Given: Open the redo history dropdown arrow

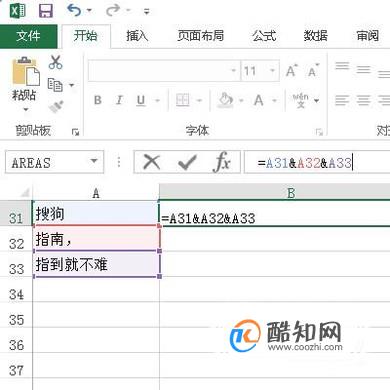Looking at the screenshot, I should coord(128,11).
